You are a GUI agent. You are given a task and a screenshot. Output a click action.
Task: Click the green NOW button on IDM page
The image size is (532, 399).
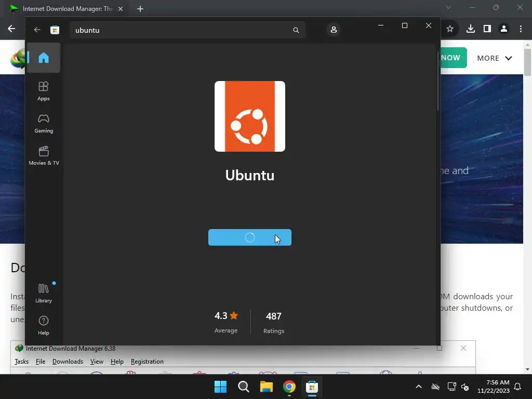[x=454, y=58]
